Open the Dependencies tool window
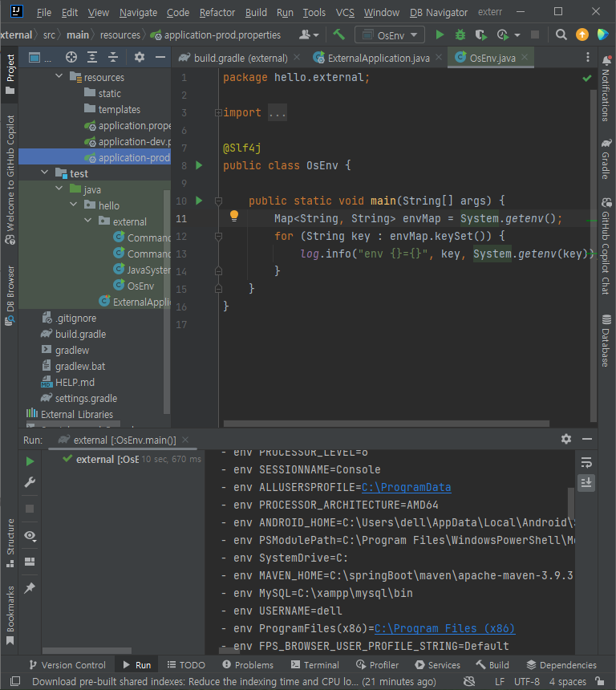This screenshot has height=690, width=616. (x=562, y=664)
